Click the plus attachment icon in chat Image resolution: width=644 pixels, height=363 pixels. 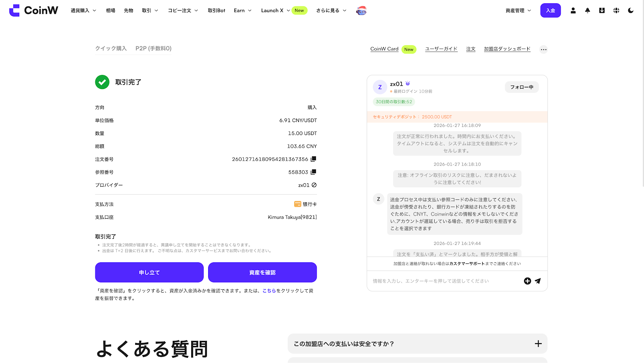(x=527, y=281)
